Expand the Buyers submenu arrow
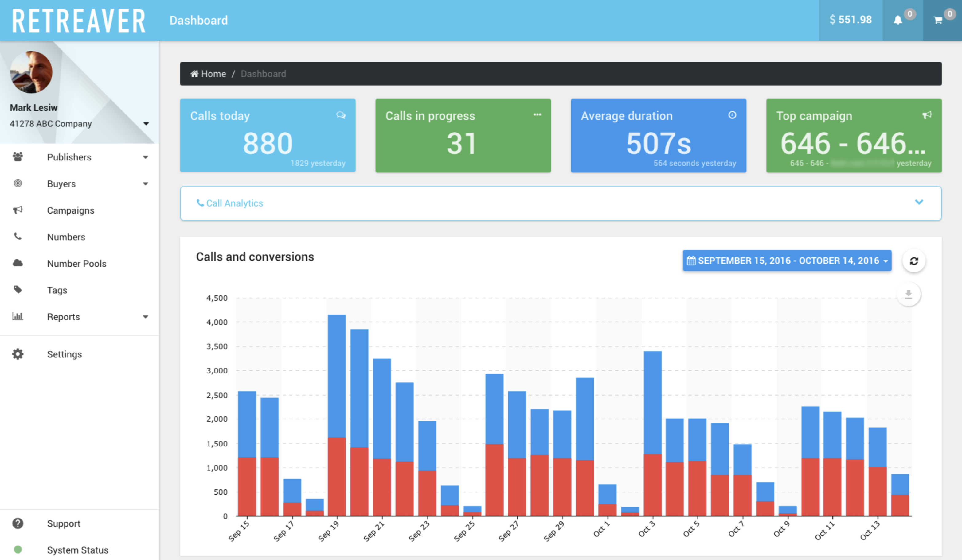The width and height of the screenshot is (962, 560). point(146,184)
